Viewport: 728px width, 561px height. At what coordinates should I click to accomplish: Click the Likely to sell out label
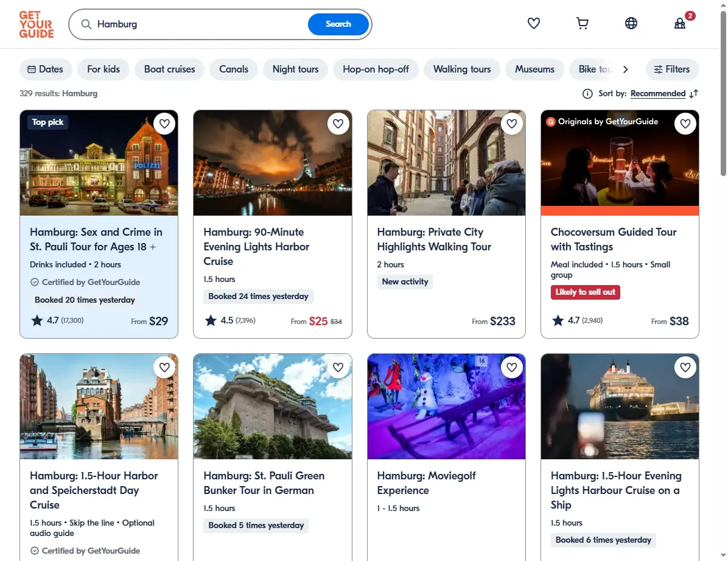tap(585, 292)
